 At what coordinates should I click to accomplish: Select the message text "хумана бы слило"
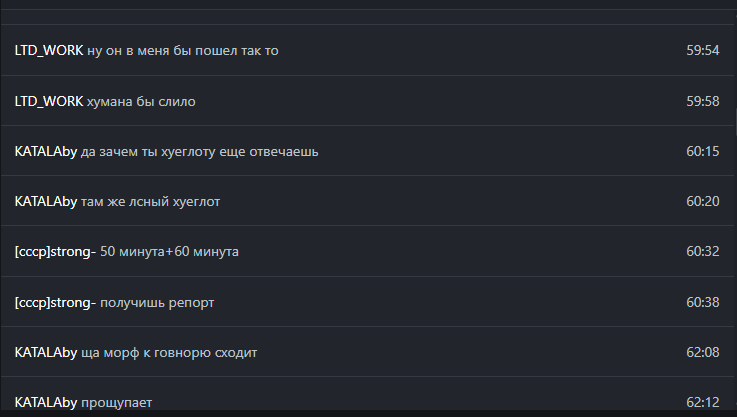[142, 101]
